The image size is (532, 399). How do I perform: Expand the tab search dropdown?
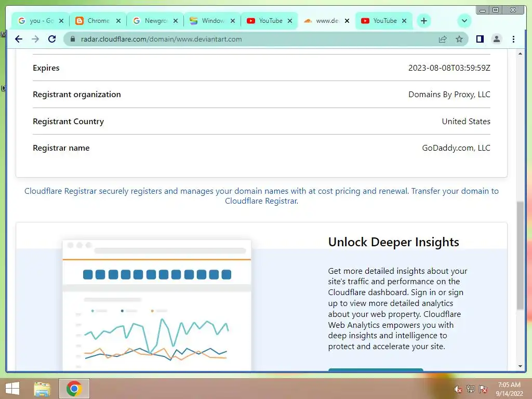464,21
